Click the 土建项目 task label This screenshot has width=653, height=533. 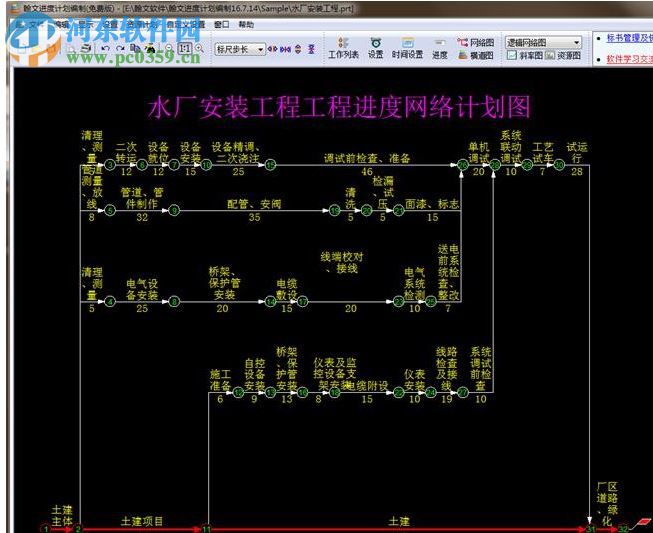coord(142,521)
